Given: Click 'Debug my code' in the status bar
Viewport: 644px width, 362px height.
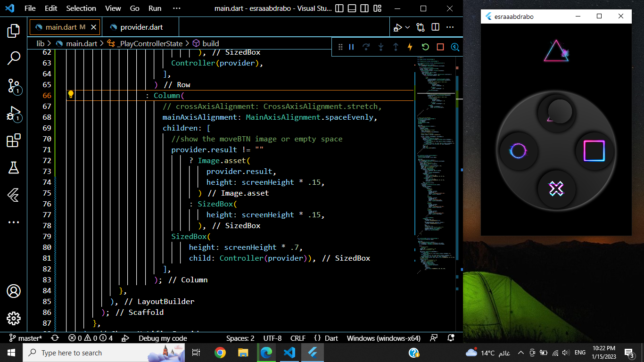Looking at the screenshot, I should [163, 338].
